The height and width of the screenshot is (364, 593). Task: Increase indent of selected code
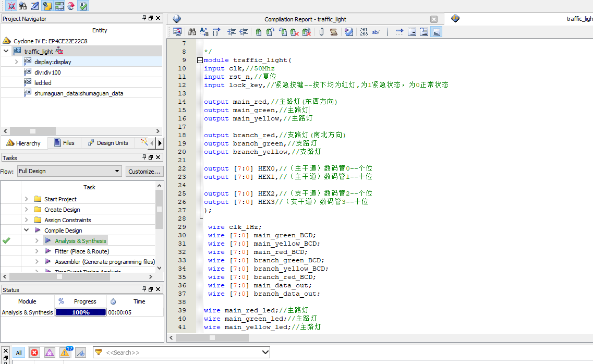(232, 32)
